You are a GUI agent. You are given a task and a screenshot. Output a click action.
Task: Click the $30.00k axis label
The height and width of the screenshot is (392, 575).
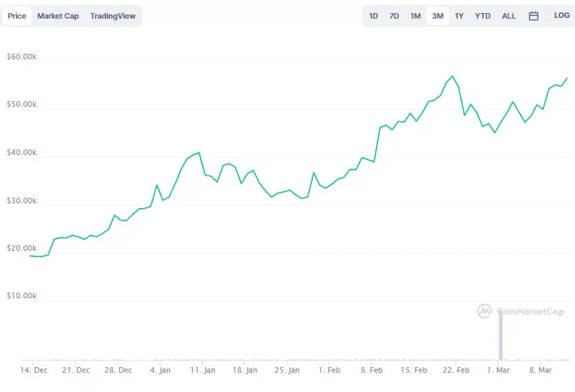coord(22,200)
